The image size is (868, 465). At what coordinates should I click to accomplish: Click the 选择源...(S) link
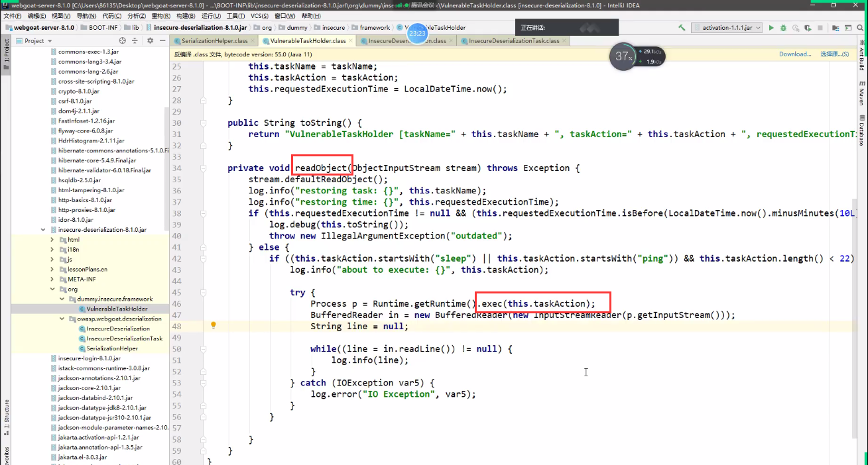[834, 54]
